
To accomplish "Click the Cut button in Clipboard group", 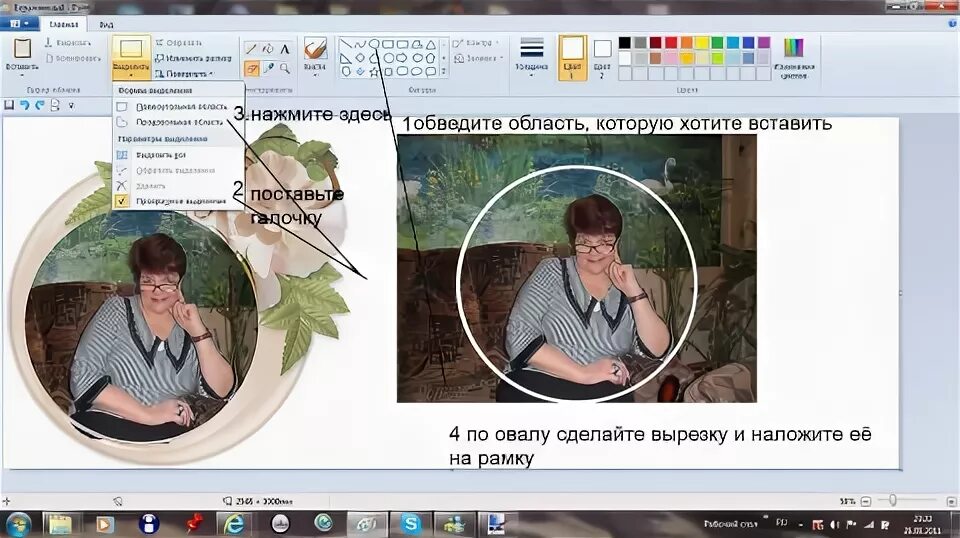I will (x=67, y=43).
